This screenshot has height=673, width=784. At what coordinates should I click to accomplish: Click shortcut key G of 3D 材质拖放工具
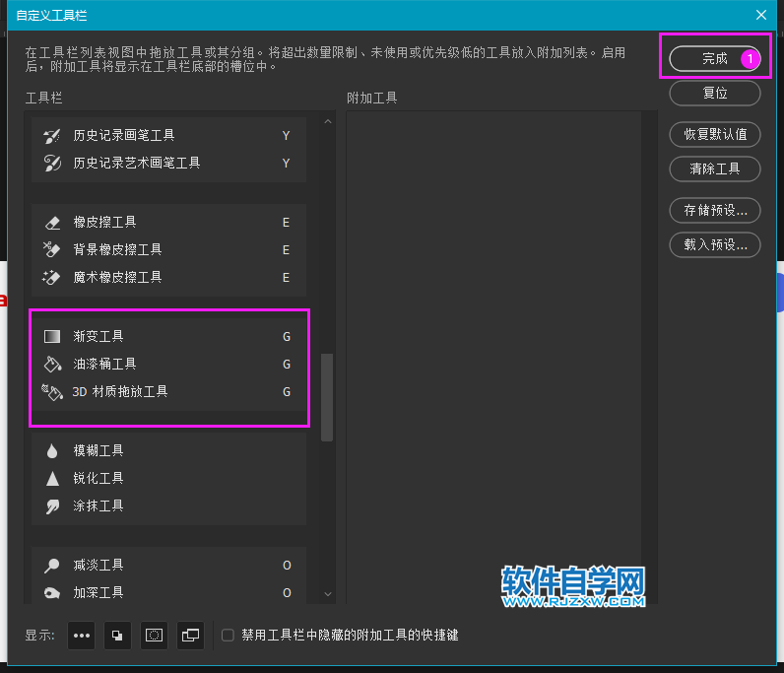point(287,392)
